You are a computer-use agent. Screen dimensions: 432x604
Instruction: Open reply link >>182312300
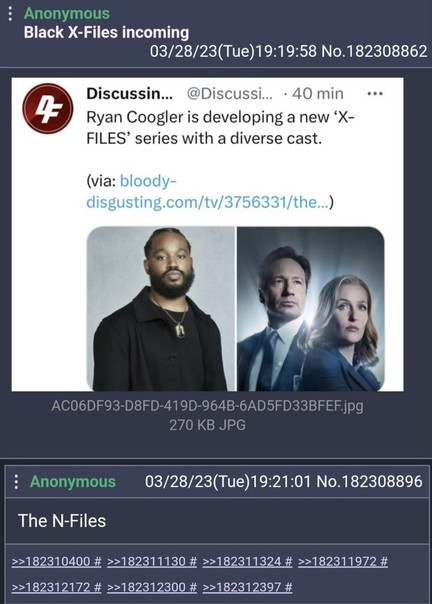tap(146, 587)
